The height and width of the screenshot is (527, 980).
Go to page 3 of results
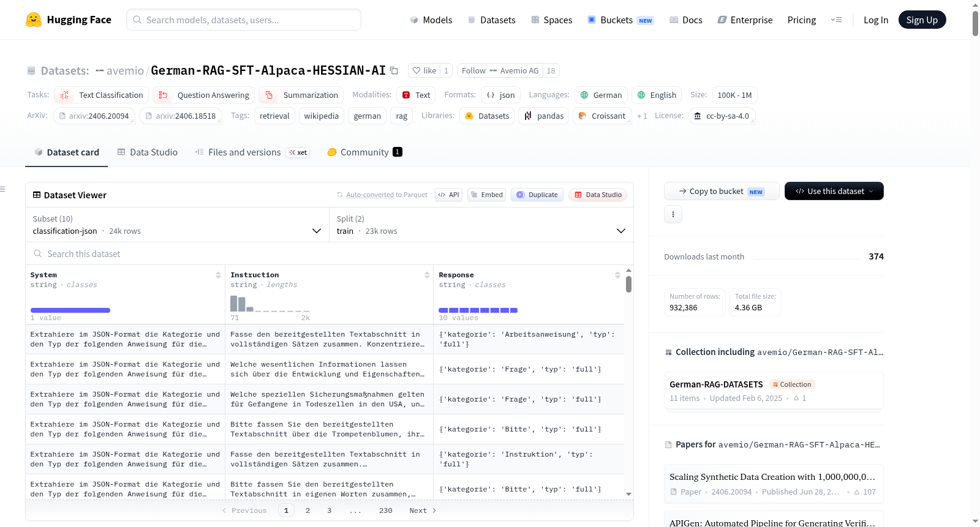coord(329,510)
